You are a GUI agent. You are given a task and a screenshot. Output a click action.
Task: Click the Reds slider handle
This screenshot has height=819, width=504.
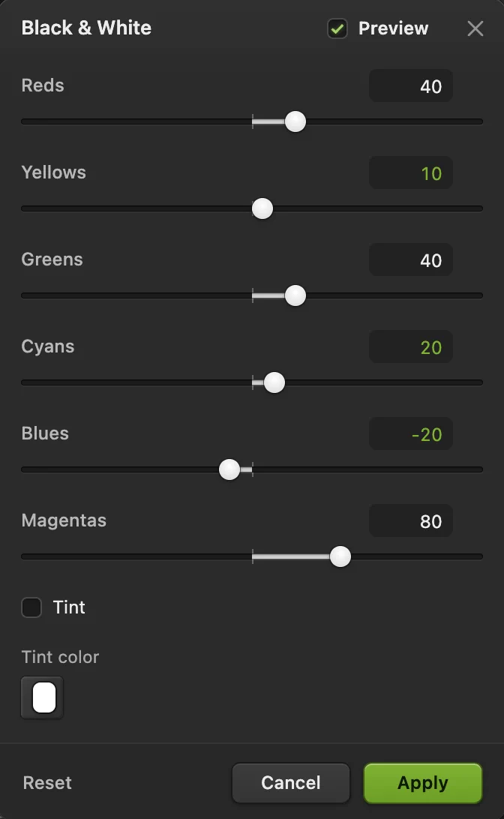point(295,121)
